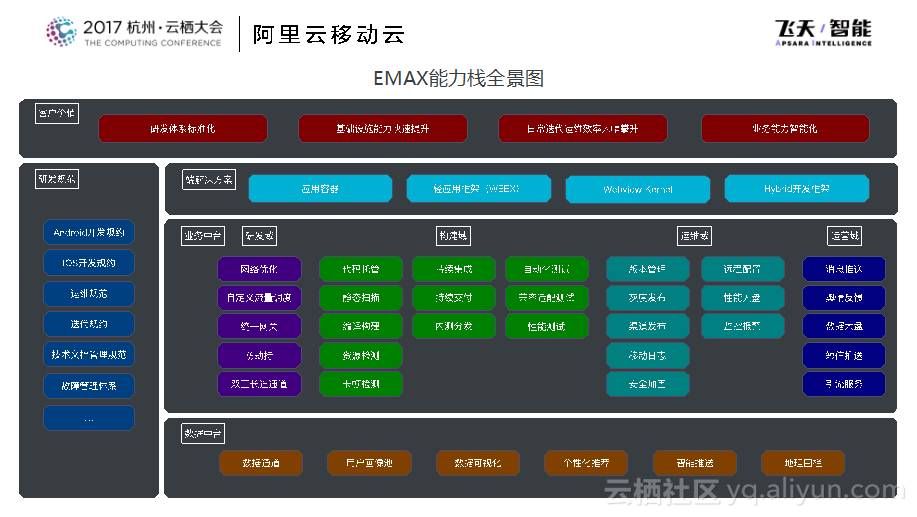Click the teal 监控报警 block
This screenshot has width=917, height=517.
pyautogui.click(x=743, y=326)
